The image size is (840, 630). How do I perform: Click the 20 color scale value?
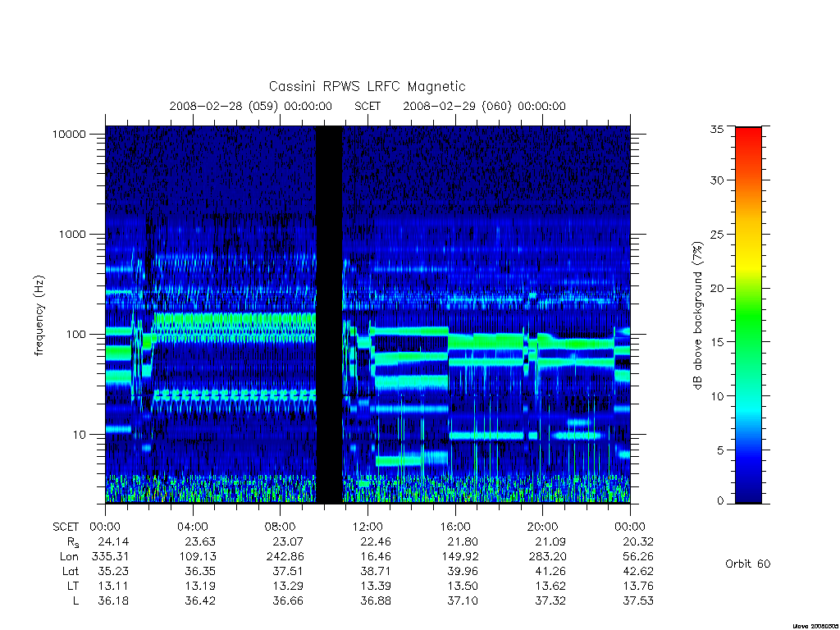pyautogui.click(x=717, y=288)
